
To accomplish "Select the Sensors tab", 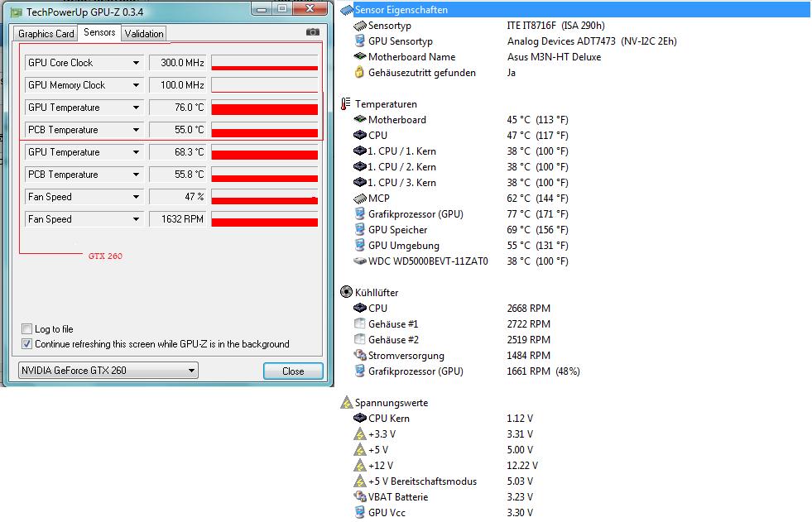I will click(x=99, y=32).
